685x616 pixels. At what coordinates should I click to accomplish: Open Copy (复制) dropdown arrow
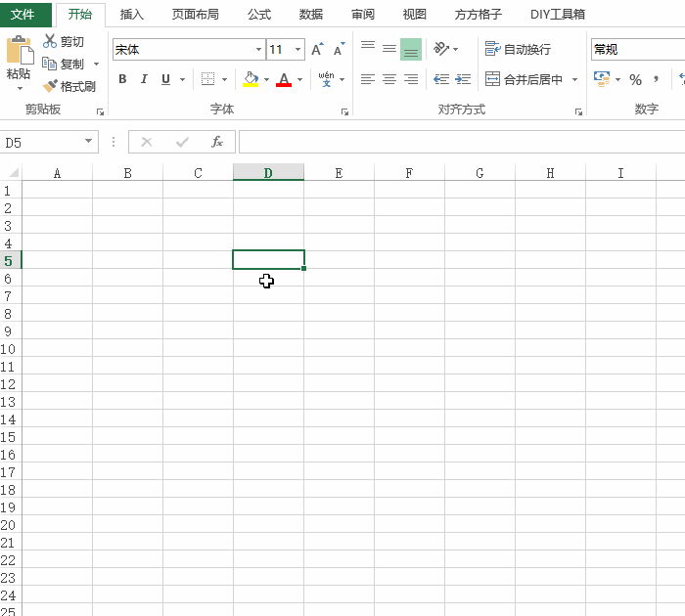tap(96, 65)
